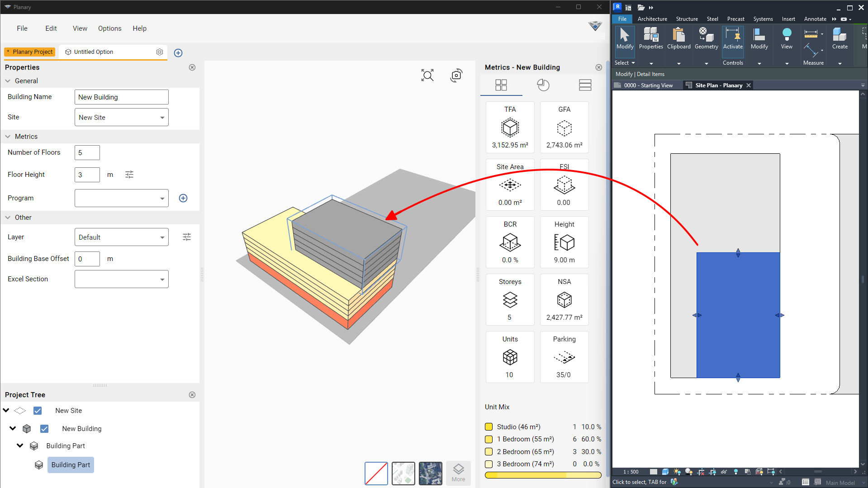Click the Revit Create ribbon icon
This screenshot has height=488, width=868.
click(840, 38)
